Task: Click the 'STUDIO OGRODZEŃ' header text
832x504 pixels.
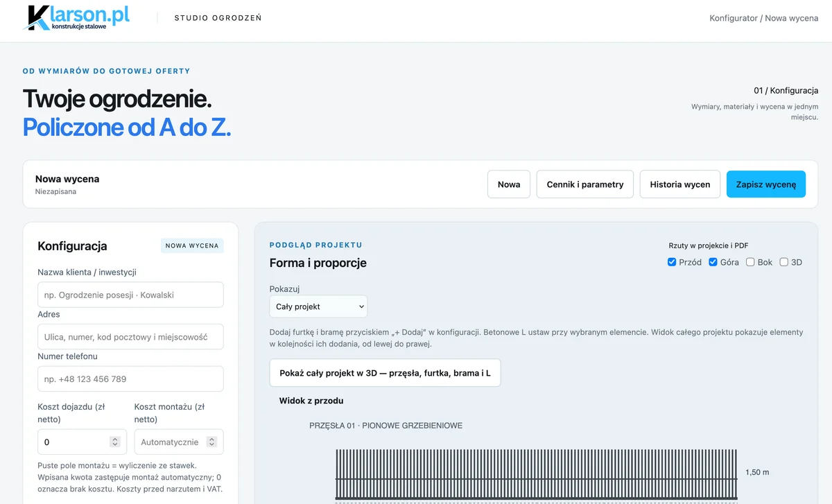Action: [218, 18]
